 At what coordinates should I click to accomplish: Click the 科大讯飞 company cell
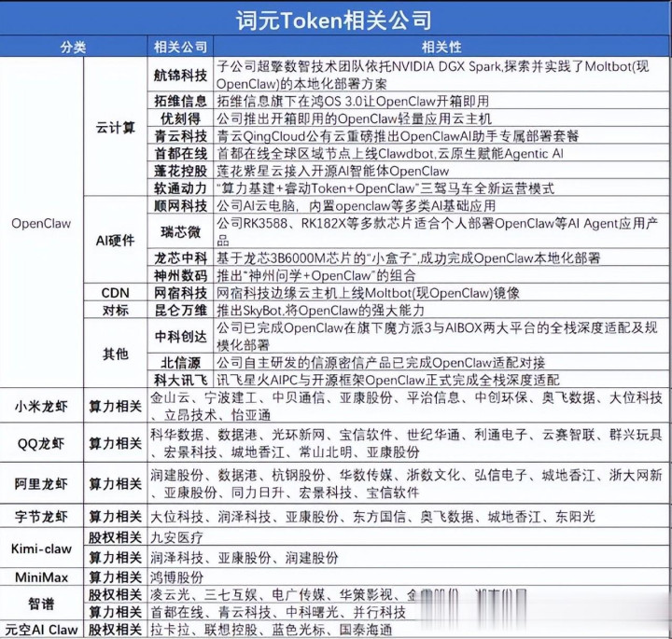coord(180,380)
